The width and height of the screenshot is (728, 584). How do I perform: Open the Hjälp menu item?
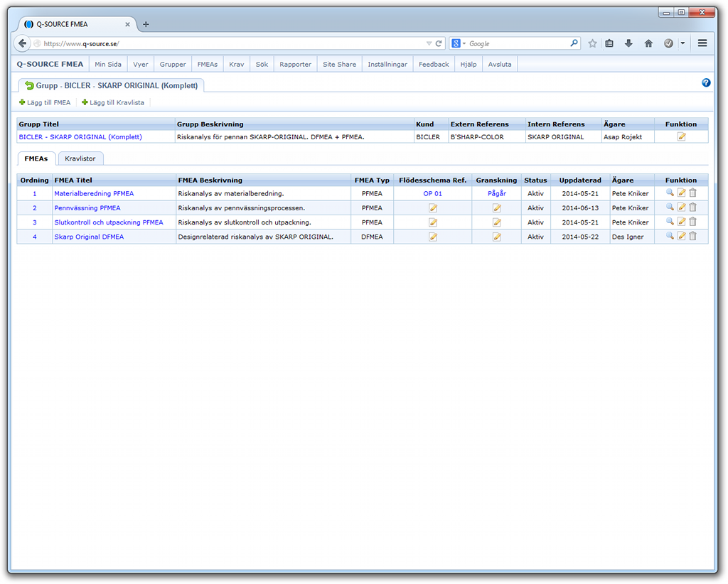pos(469,64)
